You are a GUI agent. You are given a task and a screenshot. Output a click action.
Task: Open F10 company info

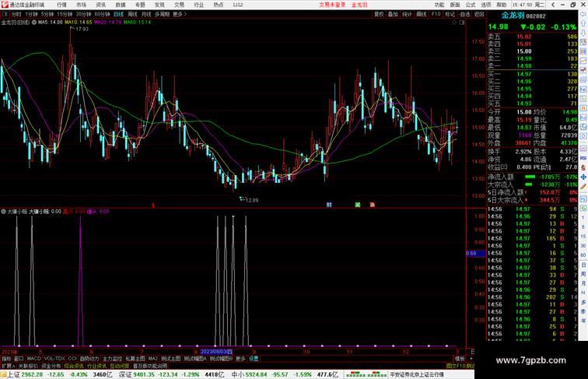tap(436, 14)
